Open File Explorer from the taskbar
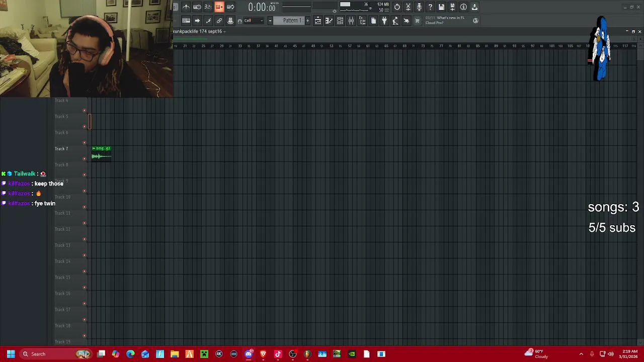The image size is (644, 362). click(175, 354)
